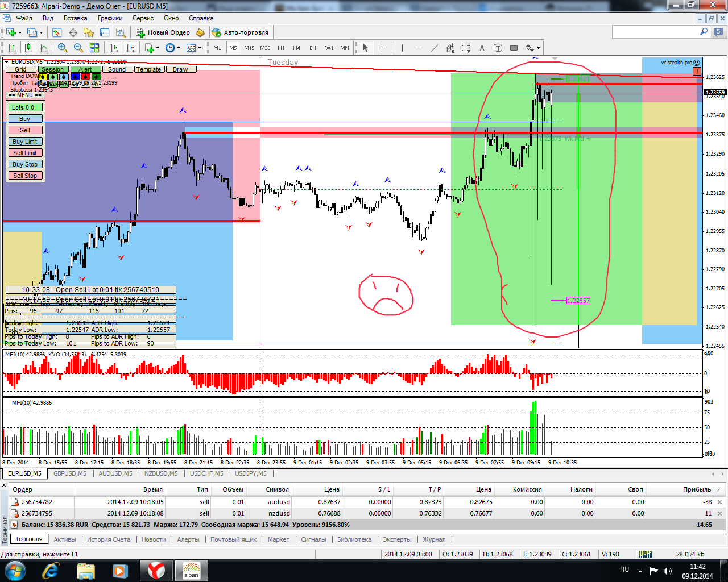Switch to GBPUSD,M5 chart tab
Viewport: 728px width, 582px height.
click(70, 473)
